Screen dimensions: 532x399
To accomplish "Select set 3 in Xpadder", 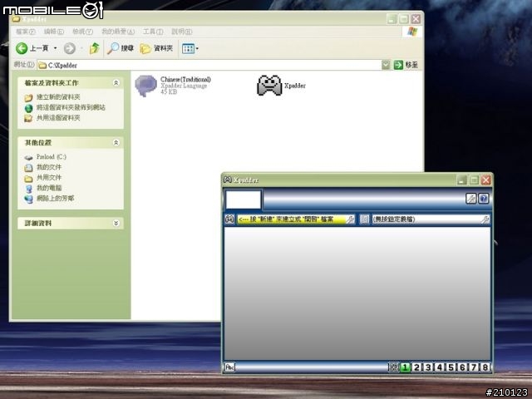I will (x=428, y=367).
